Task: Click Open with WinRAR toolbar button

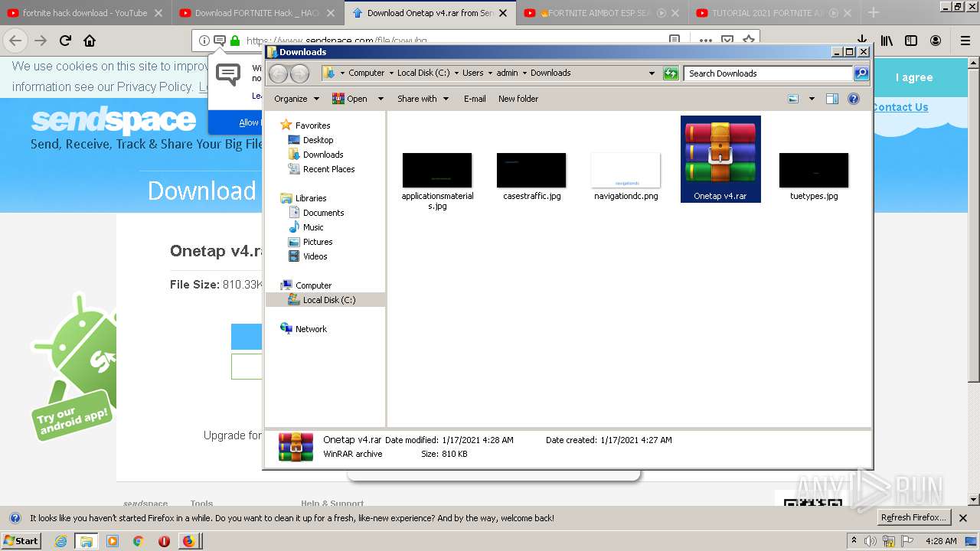Action: click(x=349, y=99)
